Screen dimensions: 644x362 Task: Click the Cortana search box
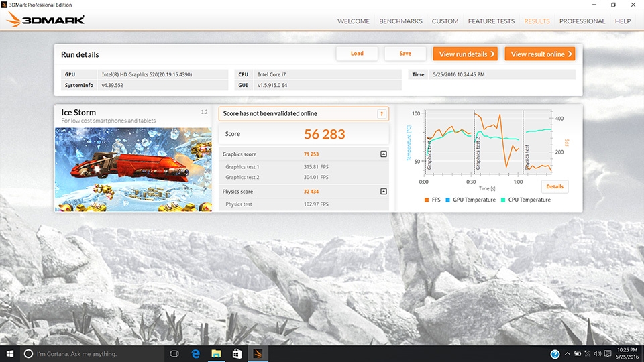(x=92, y=353)
